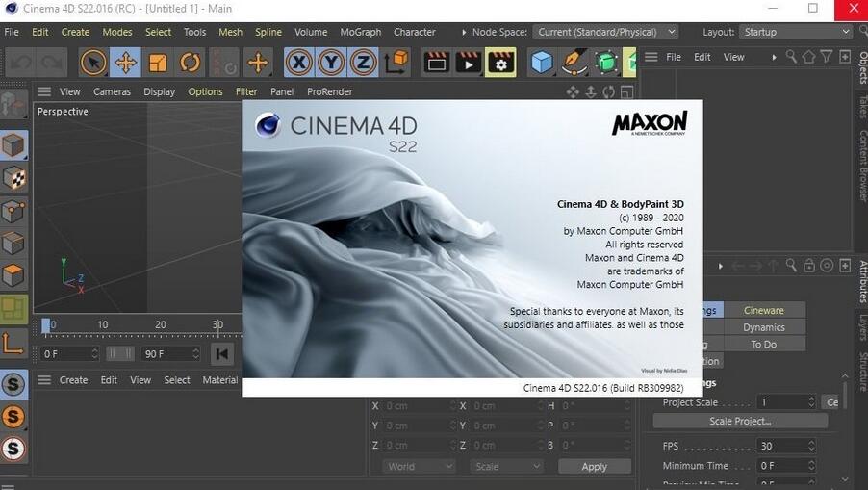
Task: Activate the Rotate tool
Action: click(x=190, y=62)
